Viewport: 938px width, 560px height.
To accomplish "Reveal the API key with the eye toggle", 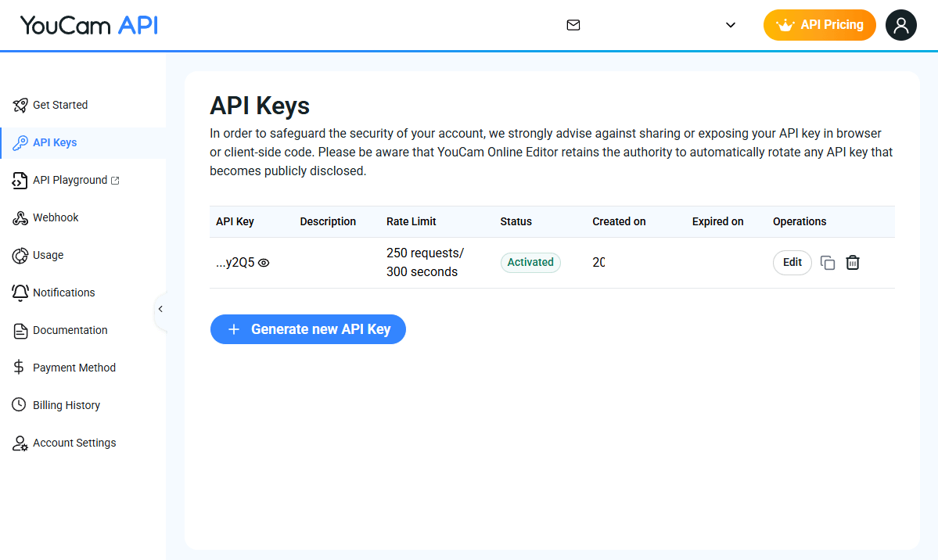I will [x=263, y=262].
